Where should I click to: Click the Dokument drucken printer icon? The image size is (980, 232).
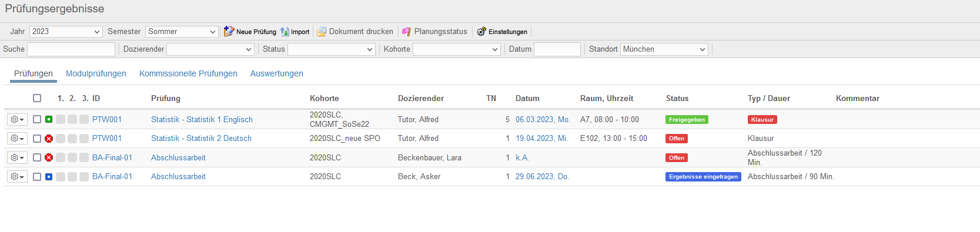pyautogui.click(x=322, y=32)
